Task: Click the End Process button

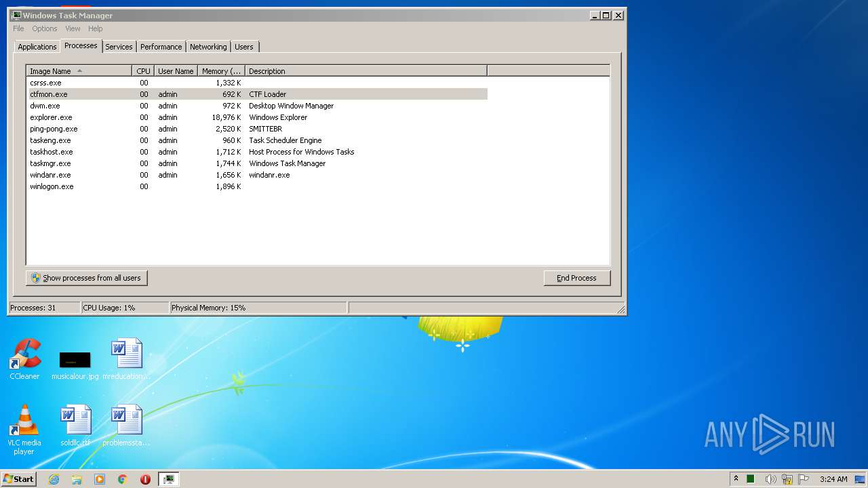Action: point(577,278)
